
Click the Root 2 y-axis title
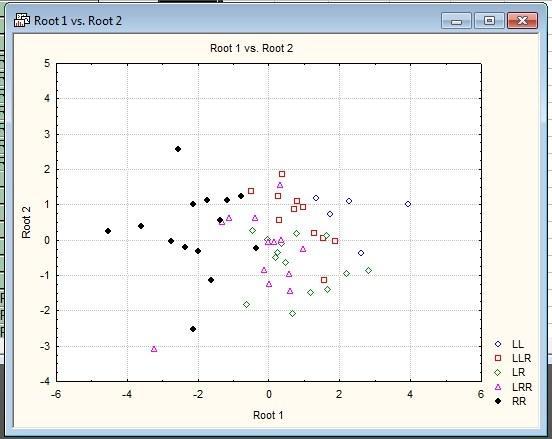(x=26, y=222)
